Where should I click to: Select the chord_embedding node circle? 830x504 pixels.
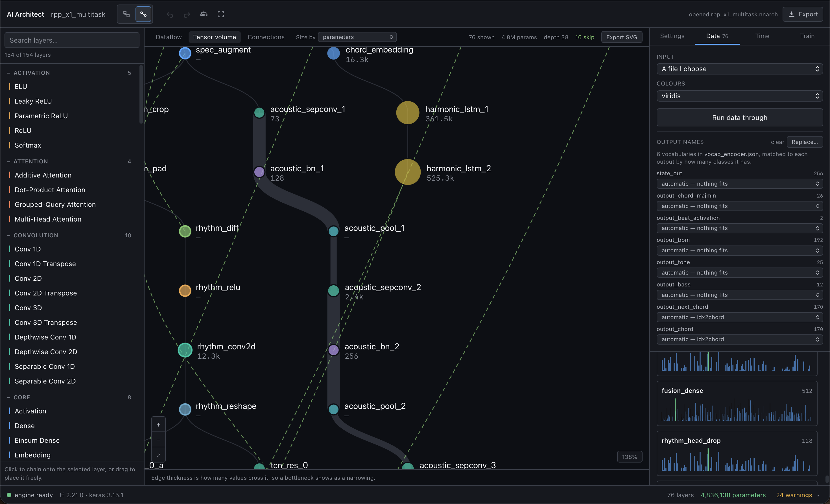pos(333,53)
